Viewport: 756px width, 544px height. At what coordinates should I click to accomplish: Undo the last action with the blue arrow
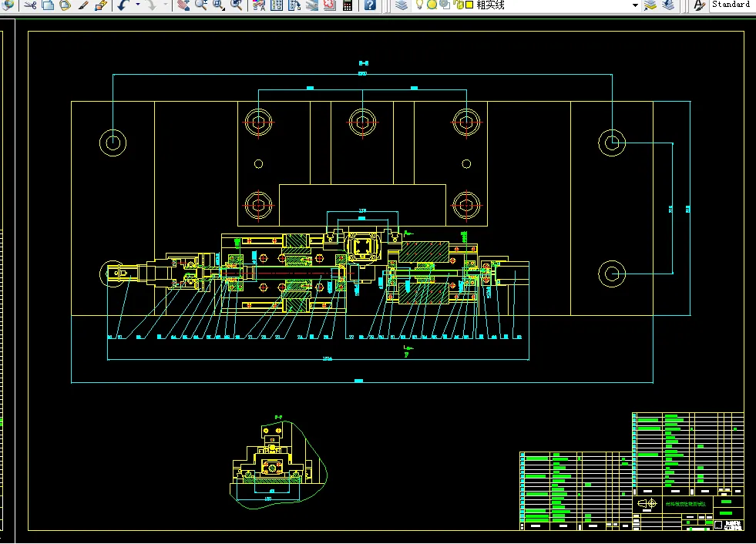coord(123,5)
